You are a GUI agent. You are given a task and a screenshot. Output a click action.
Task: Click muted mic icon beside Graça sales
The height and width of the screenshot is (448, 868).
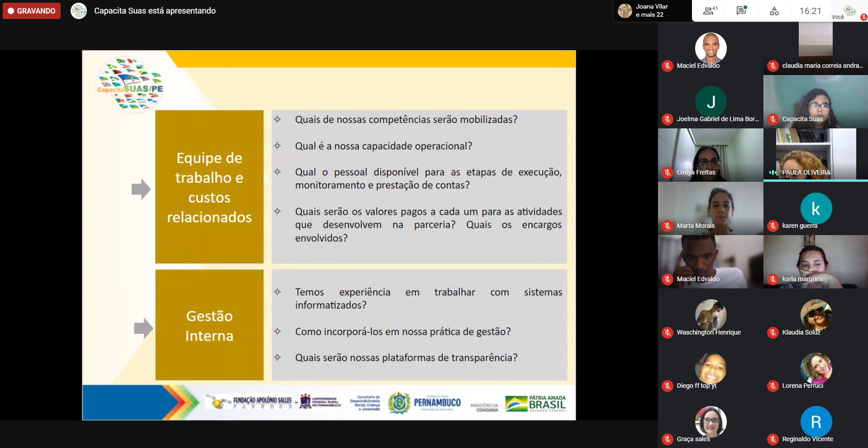(668, 439)
